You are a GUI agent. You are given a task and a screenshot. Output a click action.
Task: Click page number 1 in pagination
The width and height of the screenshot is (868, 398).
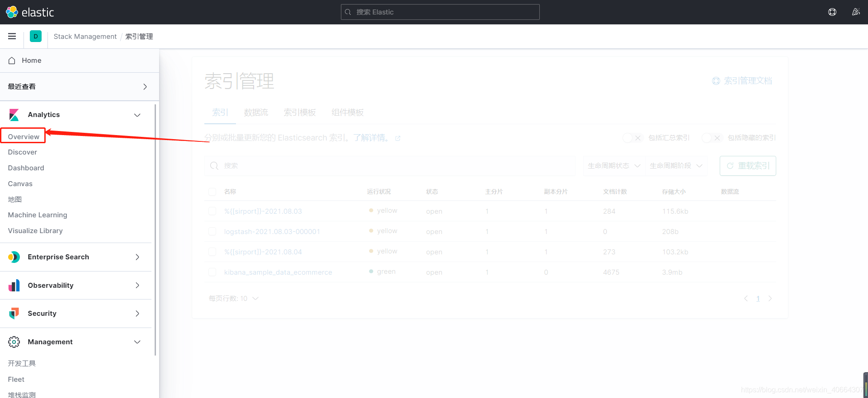(758, 299)
